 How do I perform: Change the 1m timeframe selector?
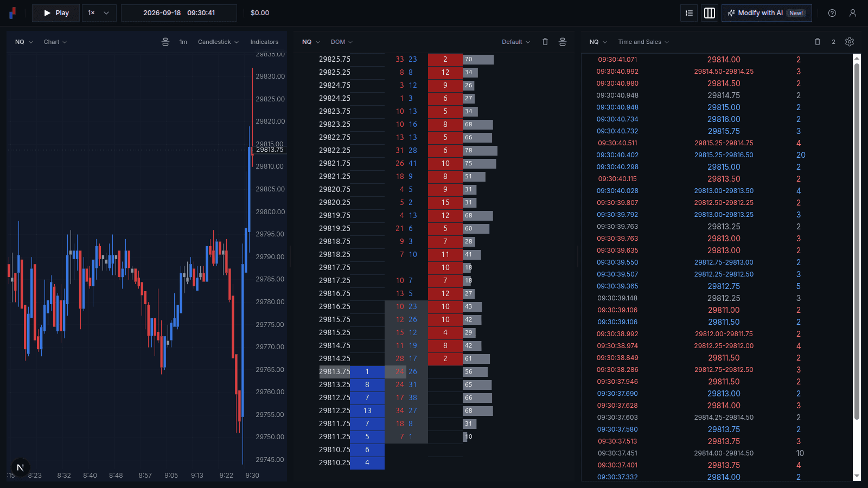[x=183, y=42]
